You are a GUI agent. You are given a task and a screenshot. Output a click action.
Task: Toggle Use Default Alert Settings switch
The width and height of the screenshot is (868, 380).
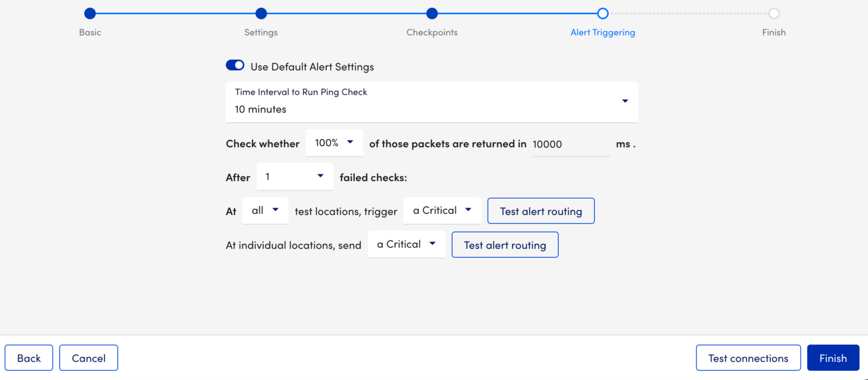[235, 66]
